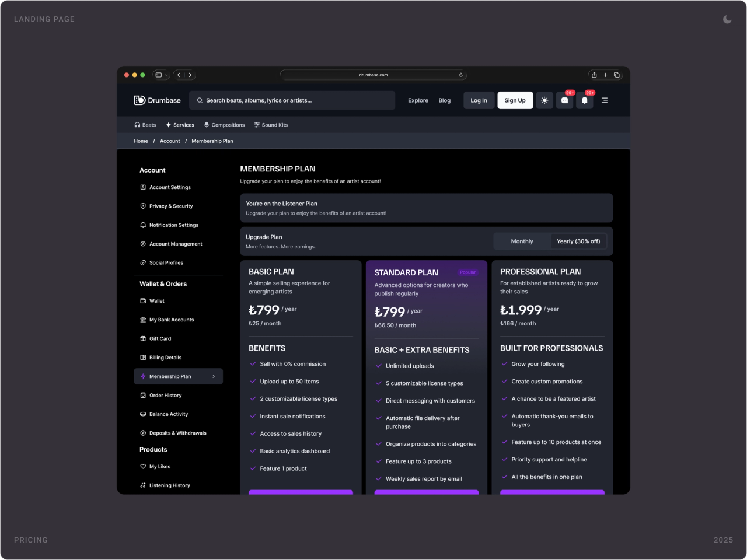Click the browser share icon
The image size is (747, 560).
click(594, 75)
